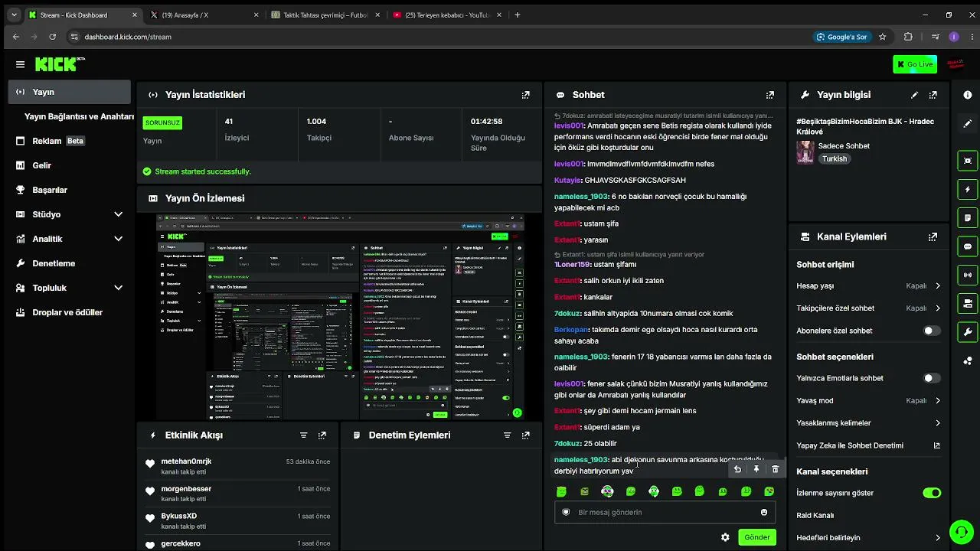Disable İzlenme sayısını göster switch
The width and height of the screenshot is (980, 551).
[x=931, y=493]
